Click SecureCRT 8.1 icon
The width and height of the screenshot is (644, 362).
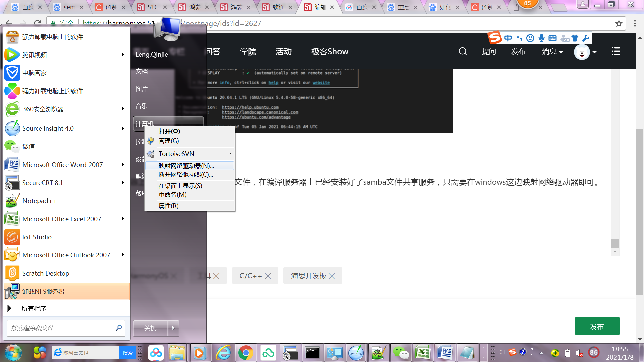(x=12, y=183)
